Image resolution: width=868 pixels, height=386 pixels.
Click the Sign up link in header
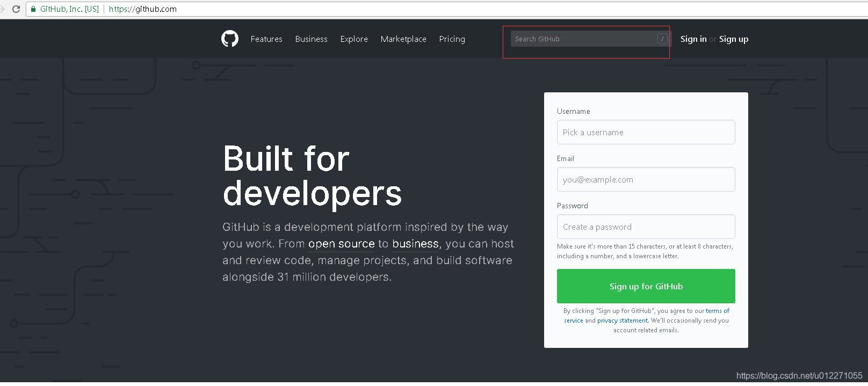pos(734,39)
